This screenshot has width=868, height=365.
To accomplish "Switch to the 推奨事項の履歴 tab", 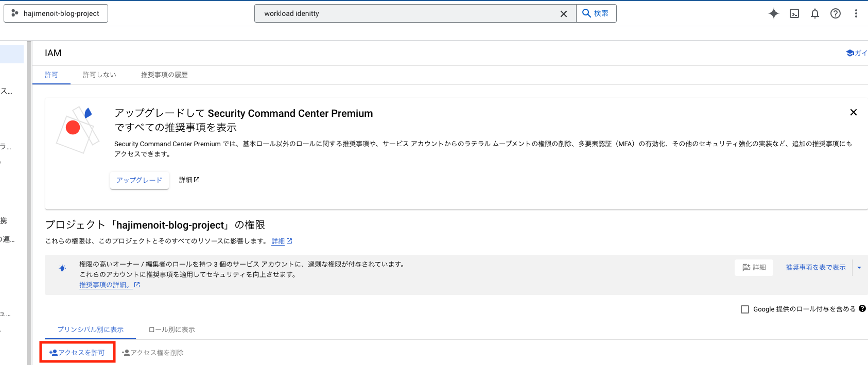I will [x=164, y=75].
